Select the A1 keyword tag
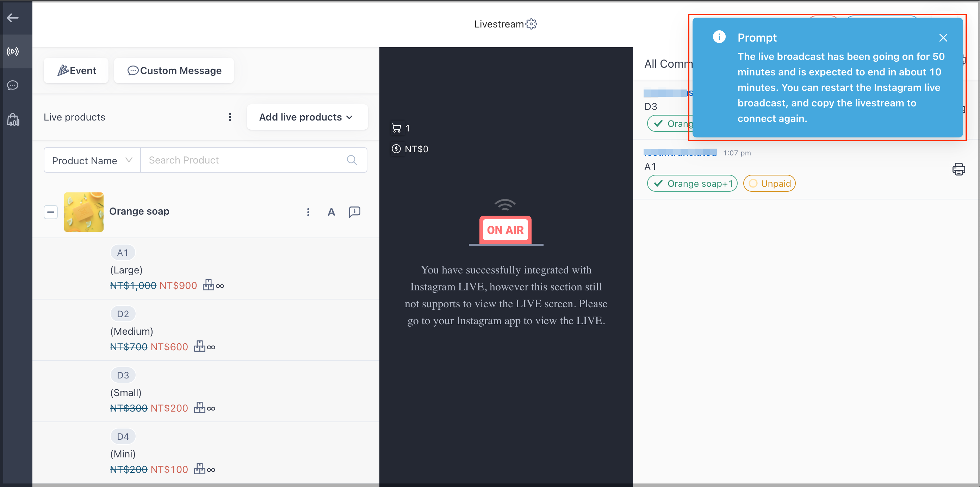 point(123,253)
